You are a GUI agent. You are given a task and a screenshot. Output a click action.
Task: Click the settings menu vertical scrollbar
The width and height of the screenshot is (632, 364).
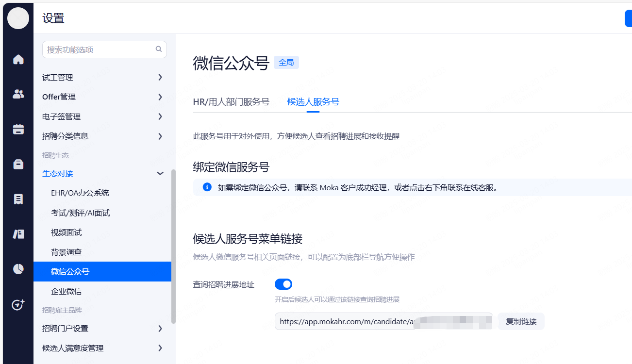click(174, 246)
